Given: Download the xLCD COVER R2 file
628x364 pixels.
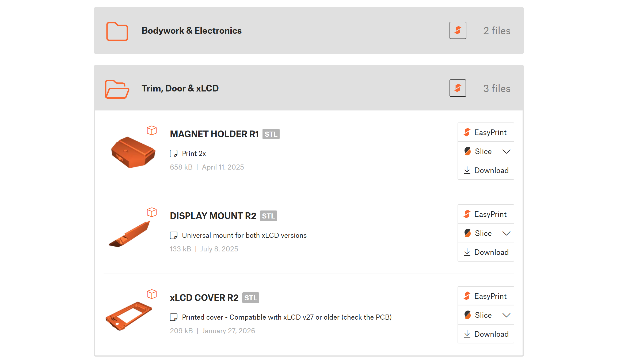Looking at the screenshot, I should (x=486, y=334).
